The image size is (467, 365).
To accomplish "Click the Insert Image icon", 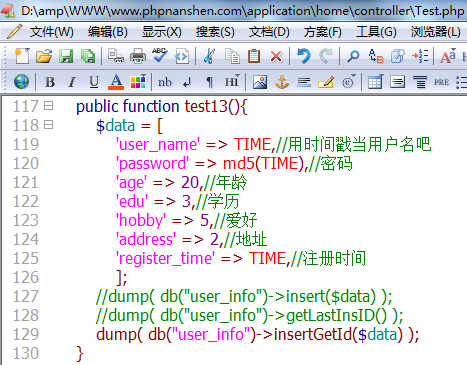I will pyautogui.click(x=260, y=82).
